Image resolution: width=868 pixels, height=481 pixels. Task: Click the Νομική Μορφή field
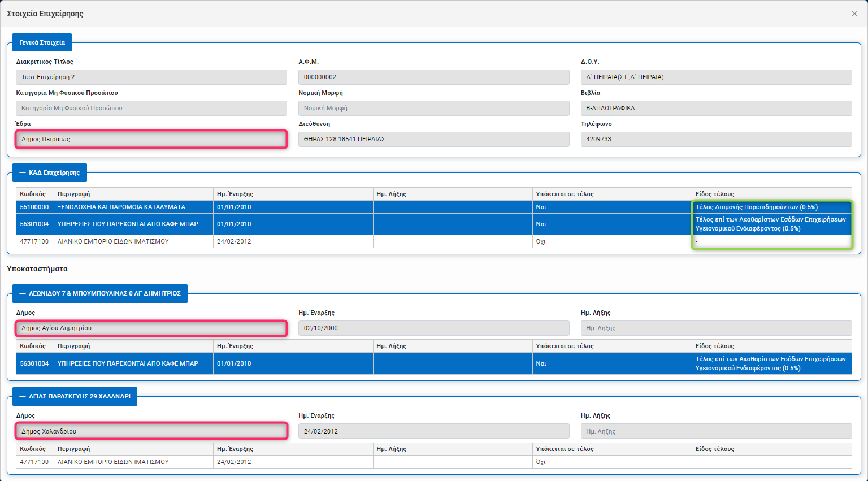(x=434, y=108)
